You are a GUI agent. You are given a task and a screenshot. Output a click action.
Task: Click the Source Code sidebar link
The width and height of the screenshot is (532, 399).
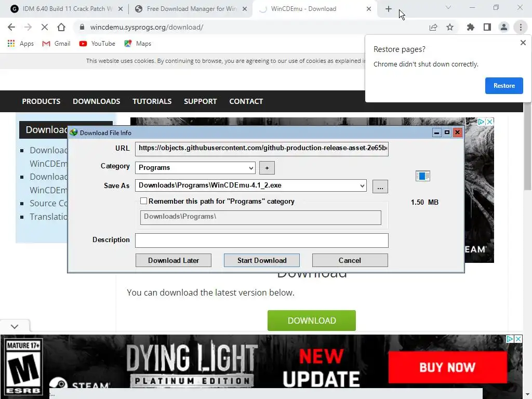(48, 203)
